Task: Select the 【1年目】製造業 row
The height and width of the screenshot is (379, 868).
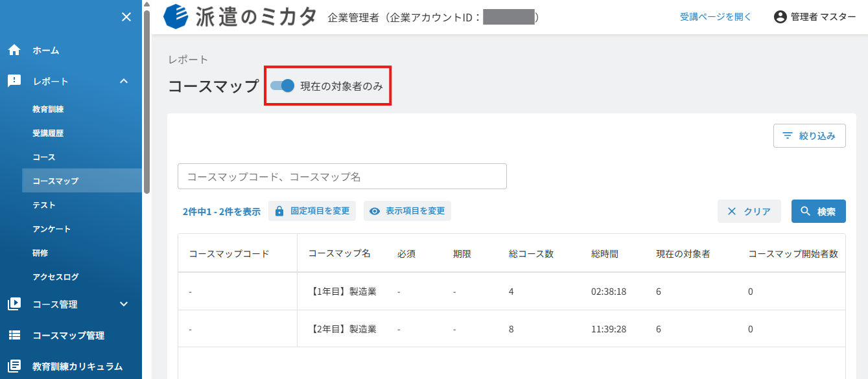Action: click(512, 292)
